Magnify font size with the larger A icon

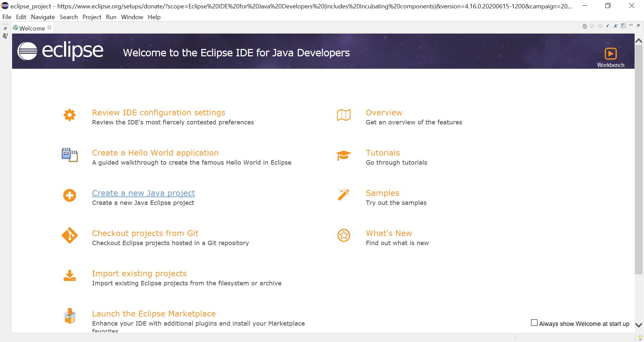pyautogui.click(x=615, y=26)
